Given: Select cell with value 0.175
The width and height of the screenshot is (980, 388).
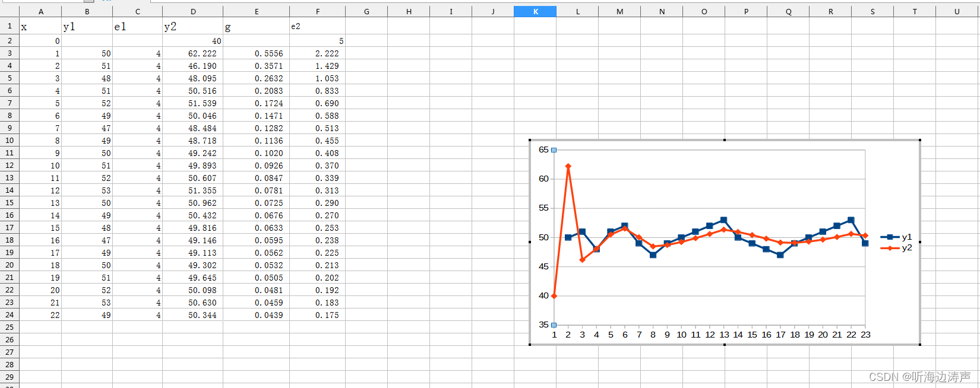Looking at the screenshot, I should (318, 315).
